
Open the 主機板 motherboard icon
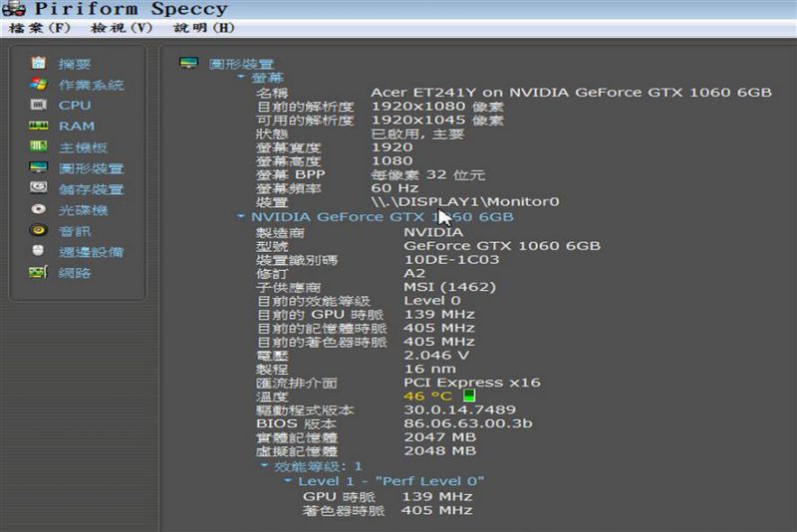coord(38,147)
